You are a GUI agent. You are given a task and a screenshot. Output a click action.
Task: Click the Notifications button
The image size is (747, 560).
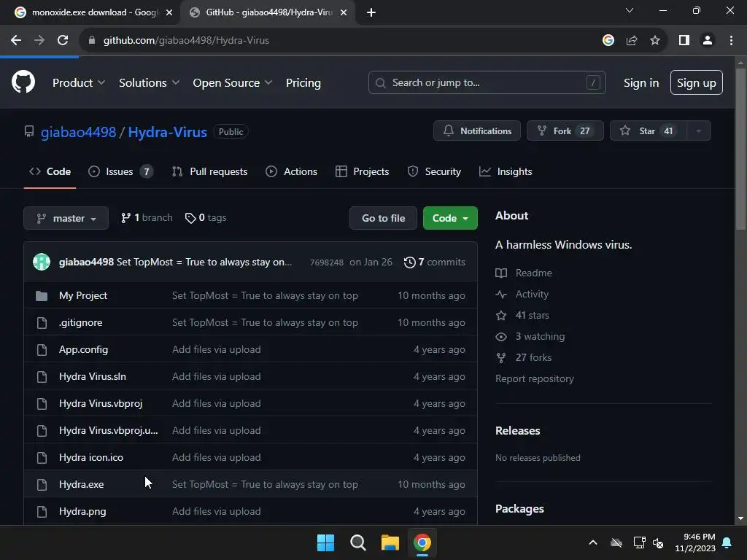point(477,131)
